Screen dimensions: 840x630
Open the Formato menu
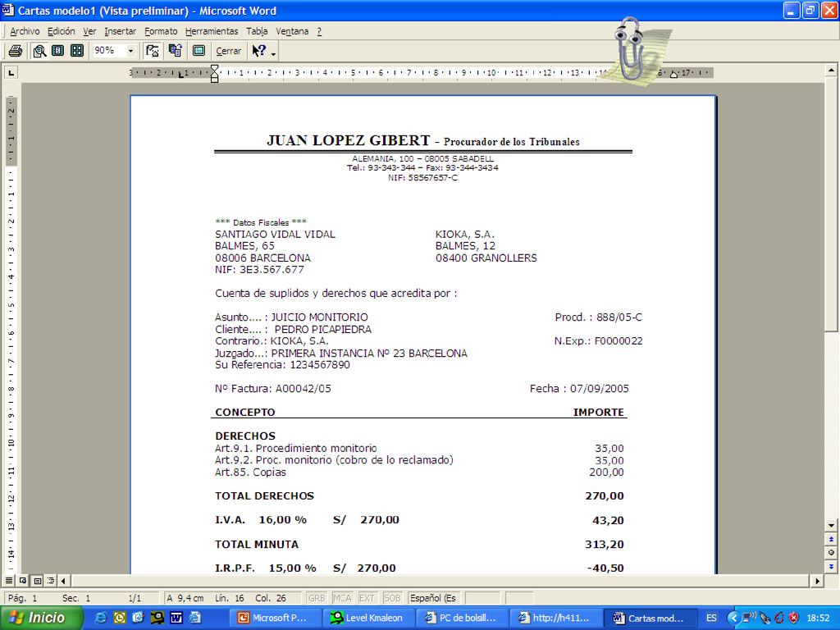161,31
